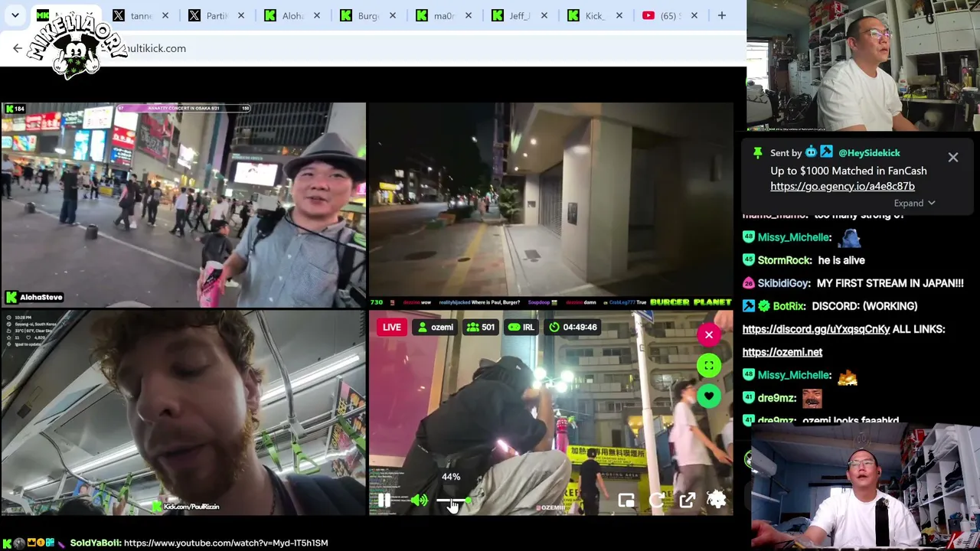Close the ozemi stream with pink X
Screen dimensions: 980x551
[709, 334]
